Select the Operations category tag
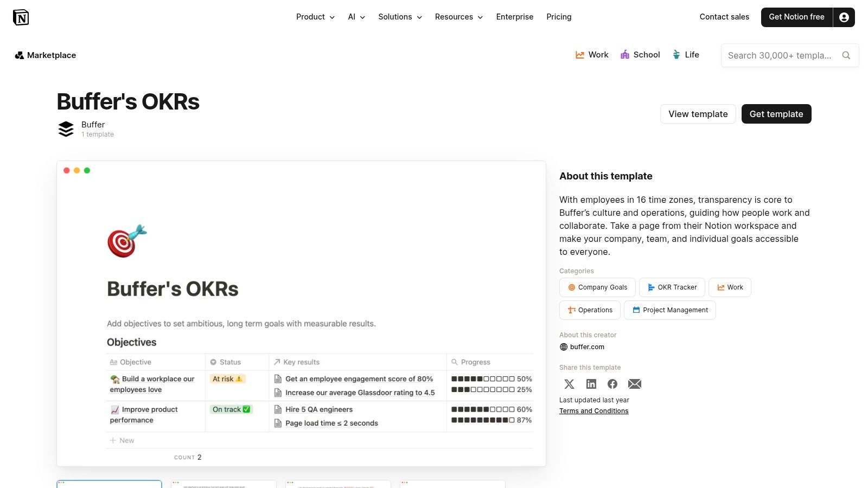This screenshot has height=488, width=868. tap(590, 310)
